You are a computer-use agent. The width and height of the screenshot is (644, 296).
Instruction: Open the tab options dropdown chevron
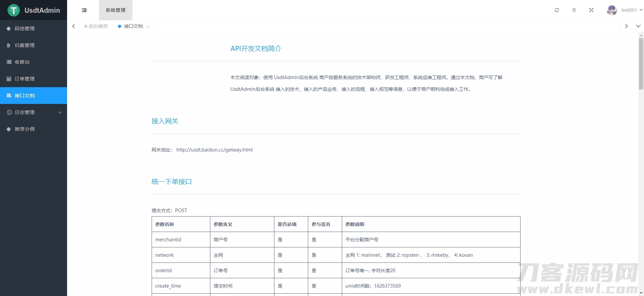pyautogui.click(x=638, y=26)
